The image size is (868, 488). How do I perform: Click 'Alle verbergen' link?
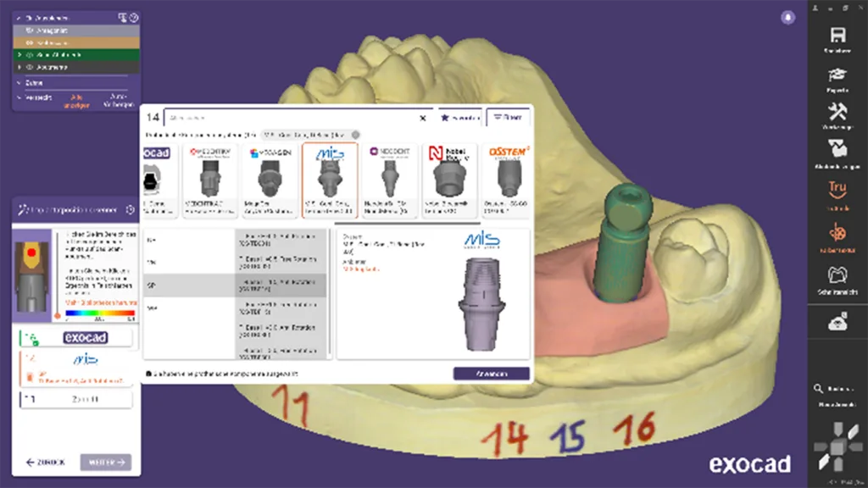click(x=119, y=100)
